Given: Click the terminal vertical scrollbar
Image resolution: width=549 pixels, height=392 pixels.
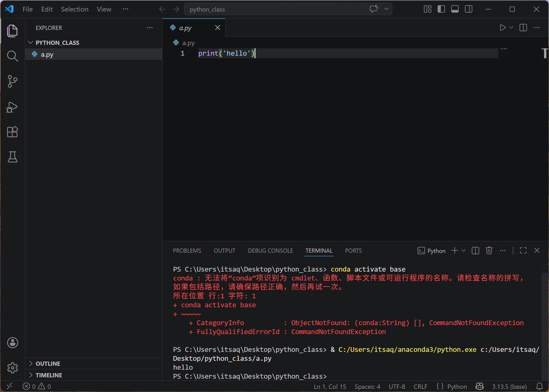Looking at the screenshot, I should click(x=545, y=269).
